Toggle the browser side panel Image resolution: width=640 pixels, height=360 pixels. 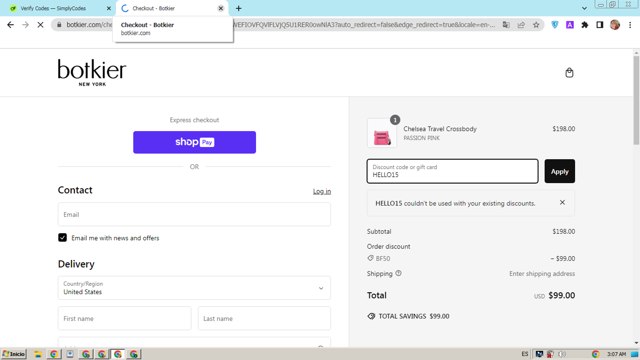tap(600, 25)
